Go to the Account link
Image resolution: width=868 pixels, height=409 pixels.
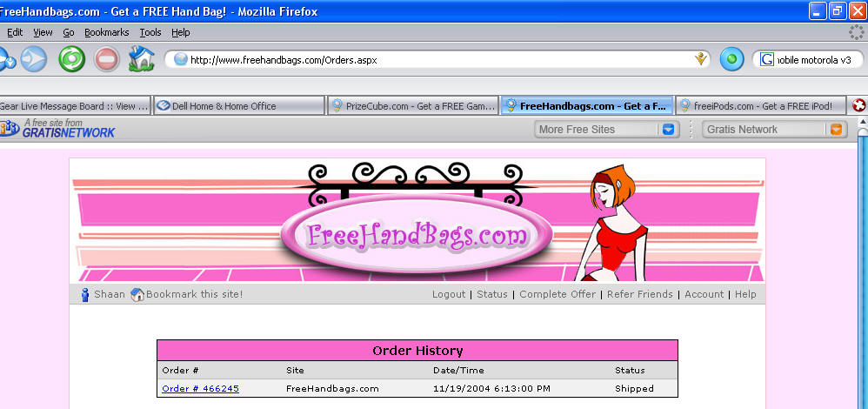tap(704, 294)
